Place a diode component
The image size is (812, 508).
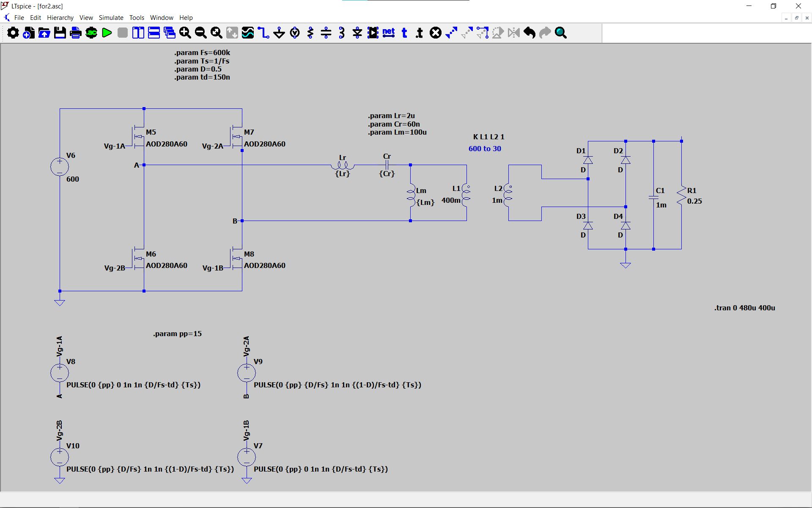coord(357,33)
